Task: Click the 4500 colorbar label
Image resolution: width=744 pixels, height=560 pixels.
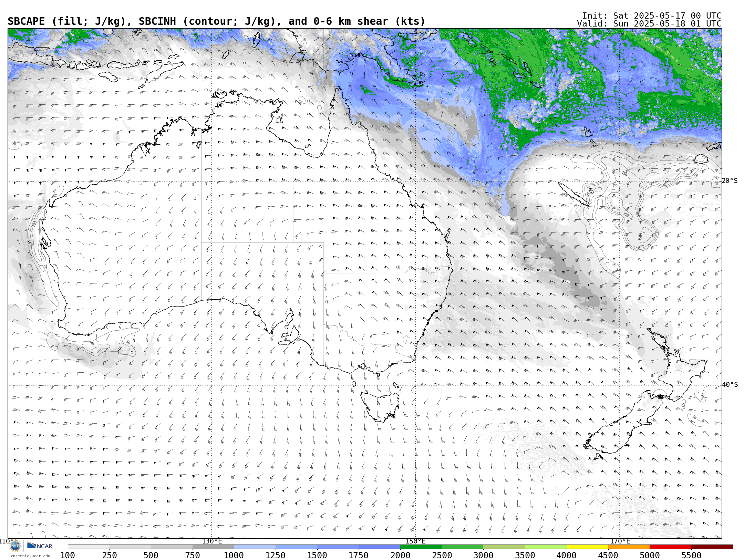Action: [x=608, y=555]
